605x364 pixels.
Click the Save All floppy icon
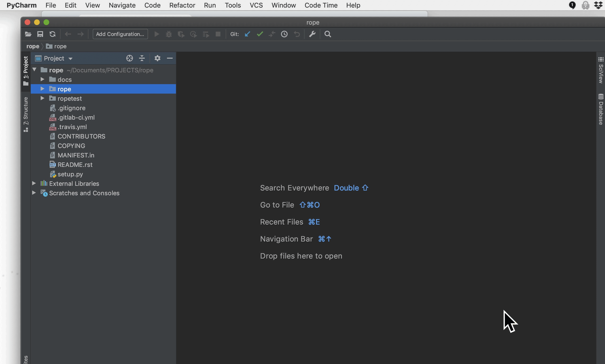40,34
